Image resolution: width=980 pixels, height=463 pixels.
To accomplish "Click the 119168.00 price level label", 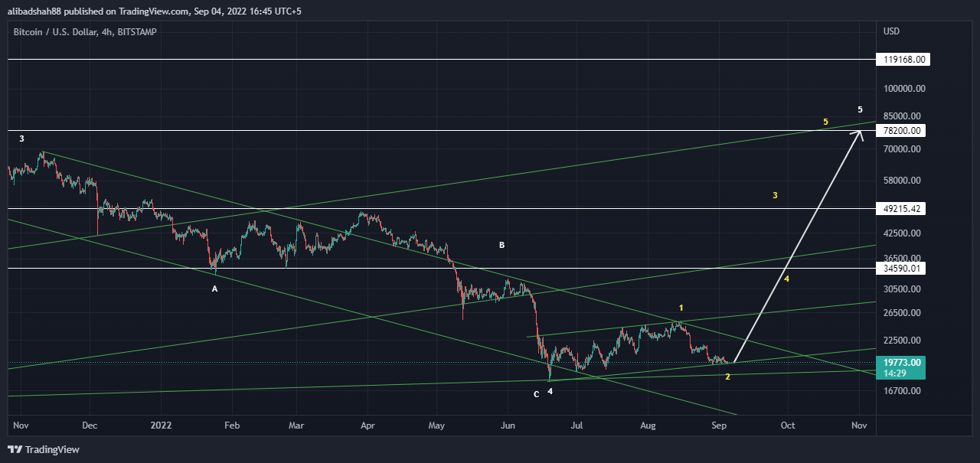I will click(903, 59).
